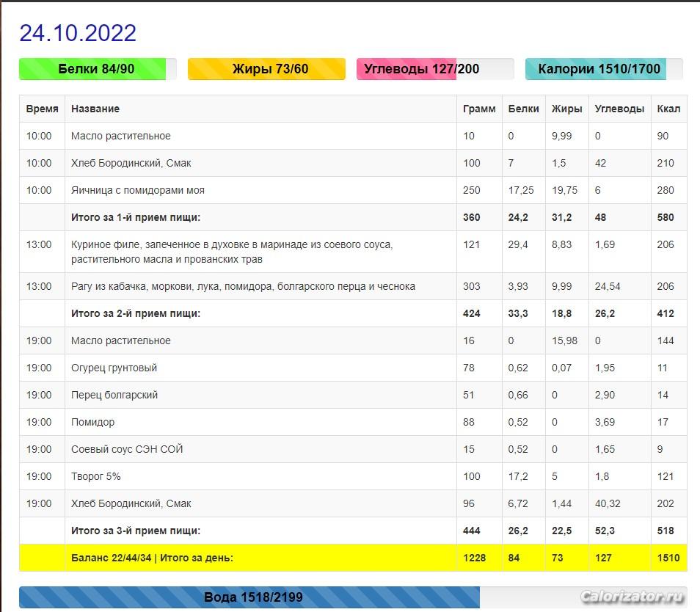Click the pink Углеводы 127/200 progress bar

coord(434,69)
